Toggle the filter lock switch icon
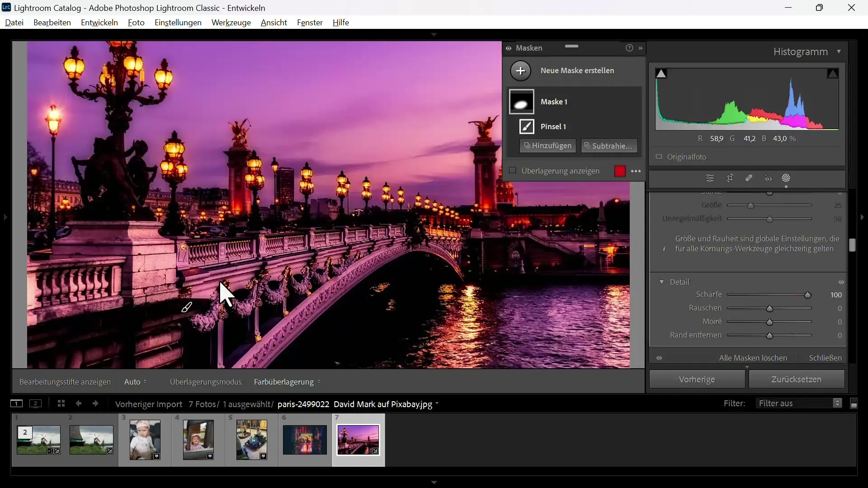 coord(854,404)
